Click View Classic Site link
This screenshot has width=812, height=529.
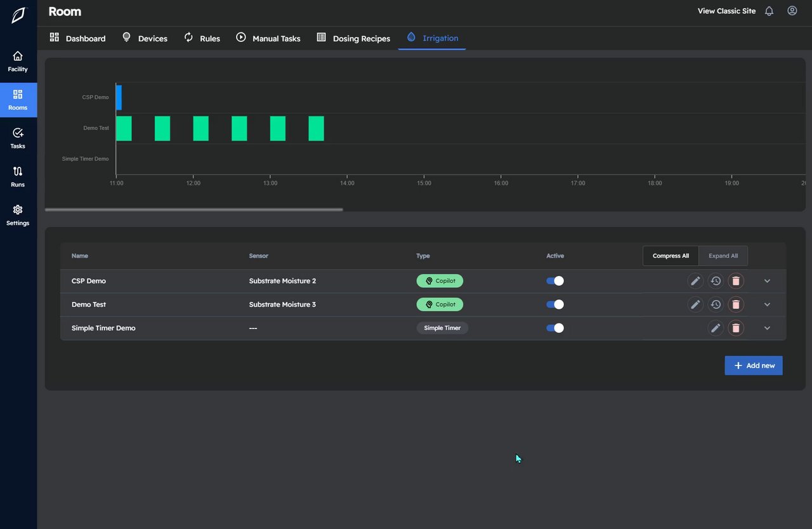(726, 11)
